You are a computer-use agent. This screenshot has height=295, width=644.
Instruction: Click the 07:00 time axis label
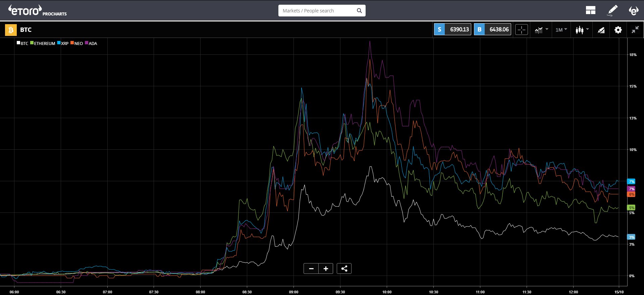(107, 292)
